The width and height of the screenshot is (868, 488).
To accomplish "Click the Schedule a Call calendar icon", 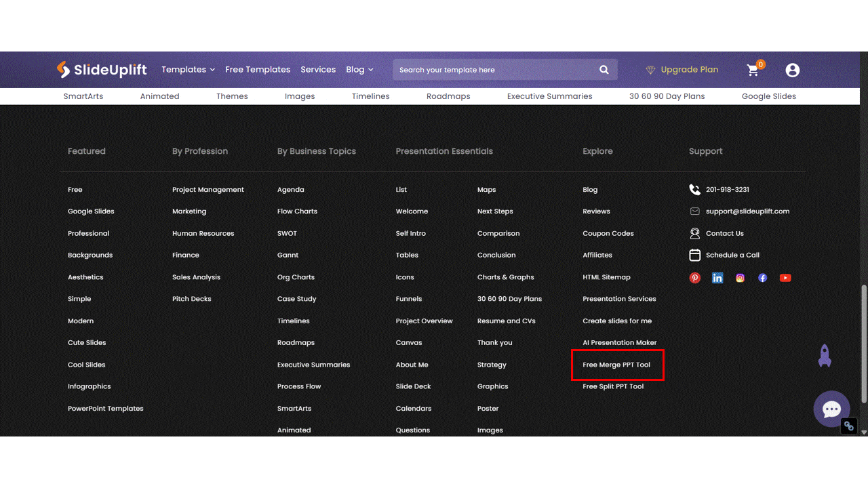I will pos(694,255).
